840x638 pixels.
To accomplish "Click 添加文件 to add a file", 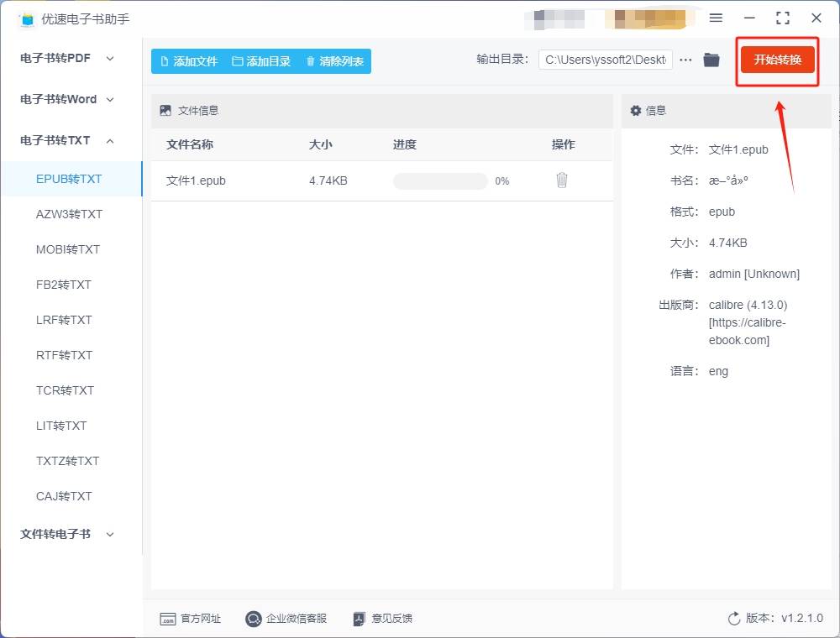I will [x=189, y=61].
